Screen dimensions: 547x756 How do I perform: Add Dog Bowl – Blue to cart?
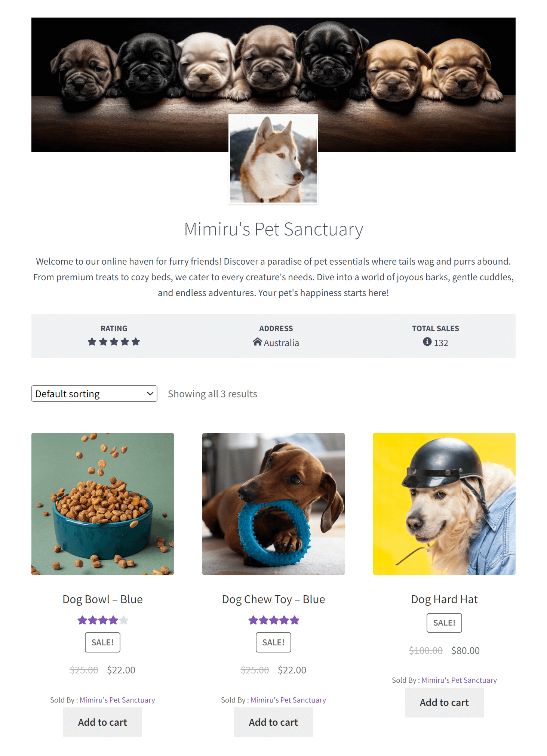coord(102,722)
